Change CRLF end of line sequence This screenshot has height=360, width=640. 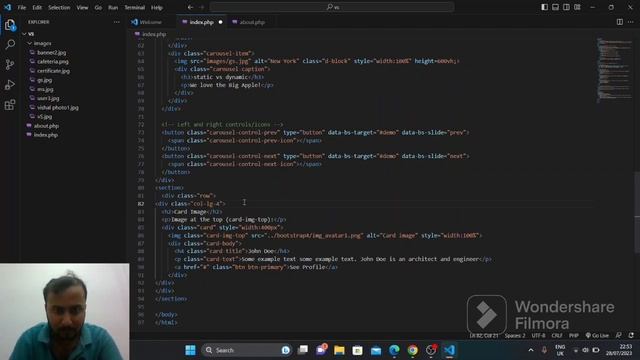[557, 336]
